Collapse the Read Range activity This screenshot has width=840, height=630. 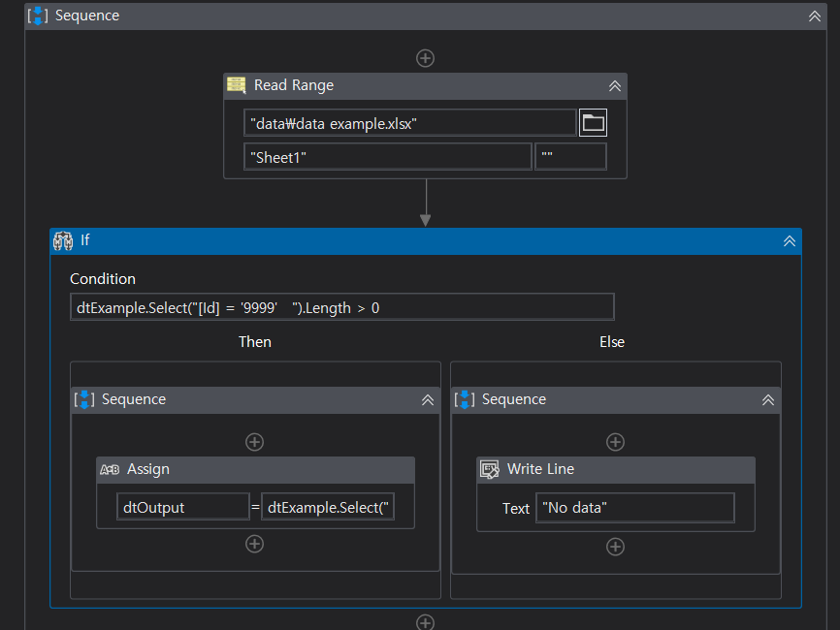coord(614,85)
